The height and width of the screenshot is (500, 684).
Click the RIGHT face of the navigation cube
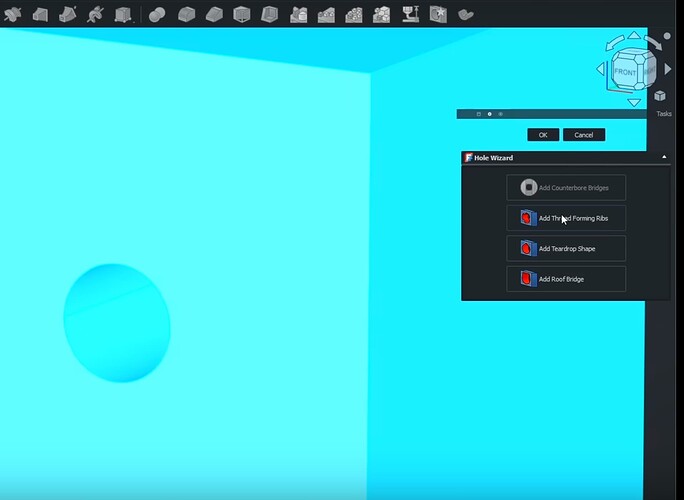648,71
